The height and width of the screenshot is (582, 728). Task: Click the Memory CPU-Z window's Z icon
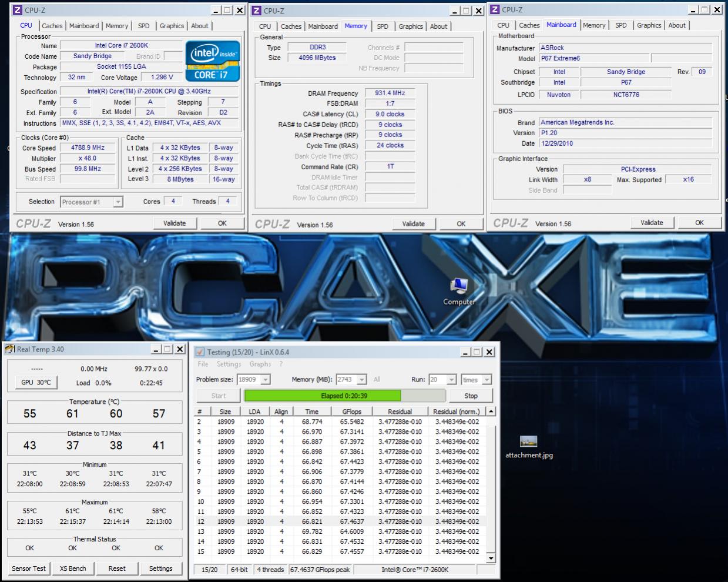tap(256, 11)
